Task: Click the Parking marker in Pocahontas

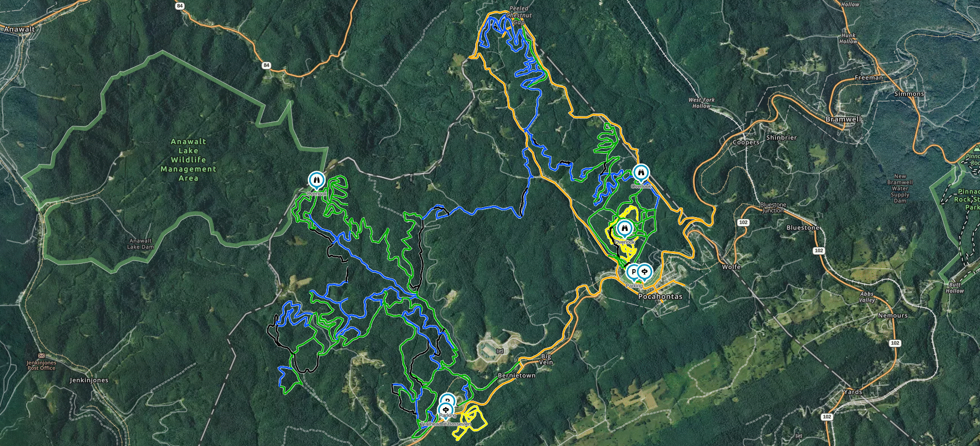Action: pos(633,272)
